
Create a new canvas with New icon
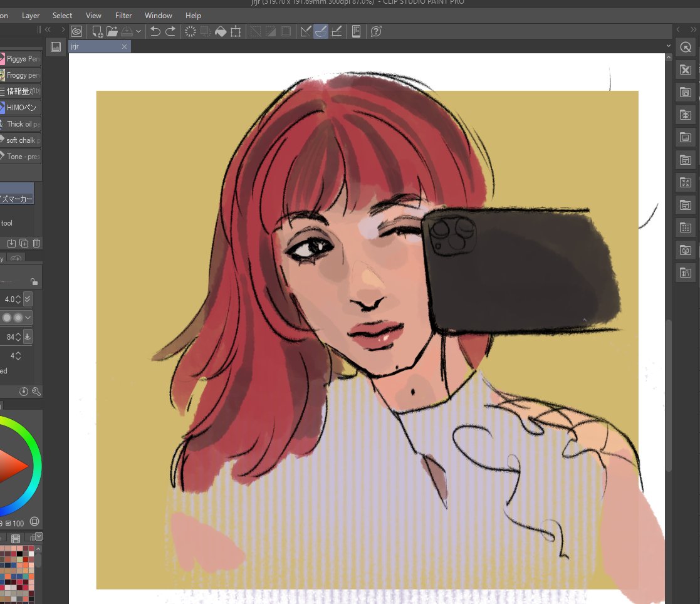tap(97, 31)
